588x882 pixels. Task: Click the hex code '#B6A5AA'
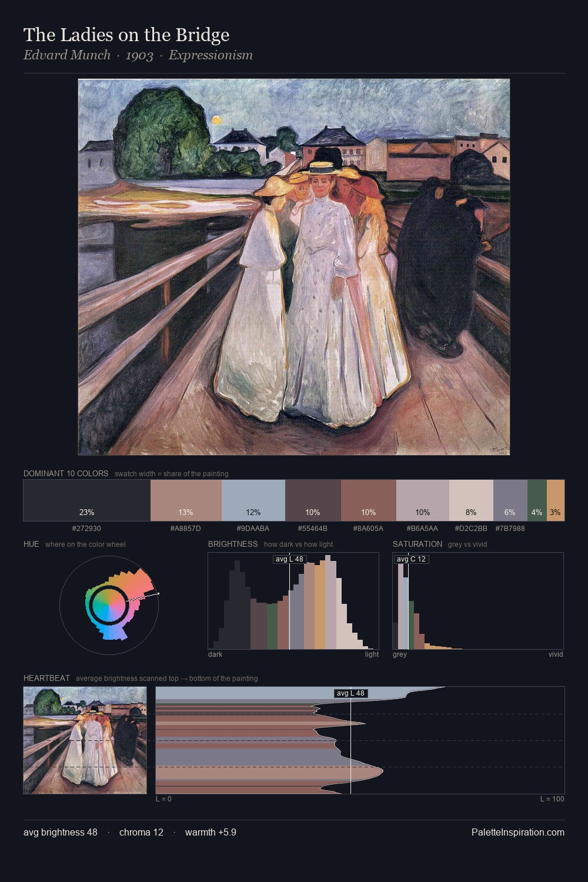pos(423,529)
